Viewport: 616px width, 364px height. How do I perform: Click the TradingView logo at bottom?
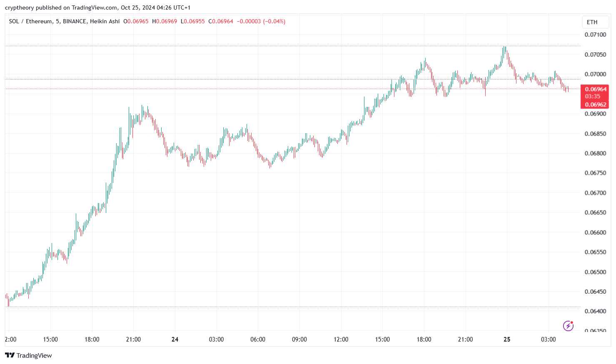[x=28, y=355]
